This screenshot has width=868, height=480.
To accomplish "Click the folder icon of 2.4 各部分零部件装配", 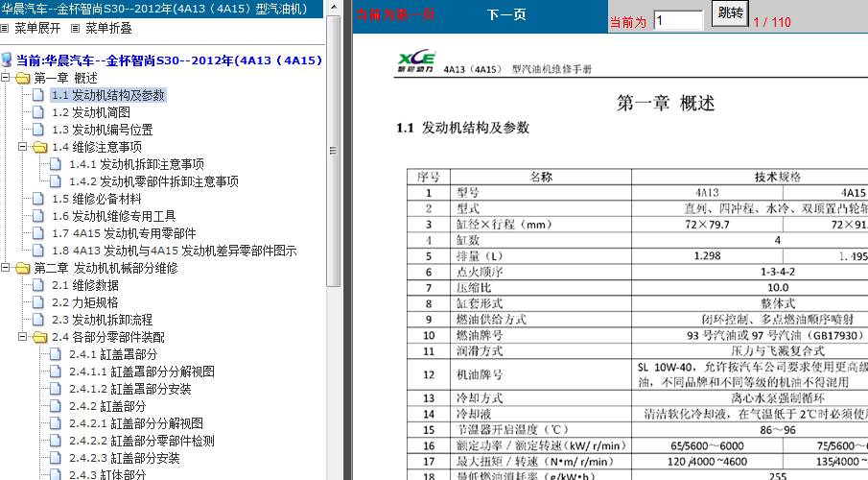I will point(40,337).
